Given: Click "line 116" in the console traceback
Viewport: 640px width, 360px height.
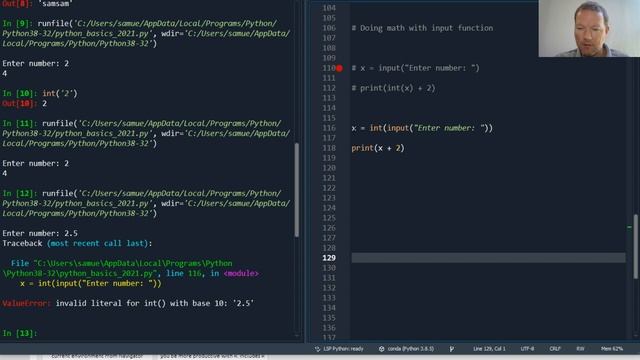Looking at the screenshot, I should 184,273.
